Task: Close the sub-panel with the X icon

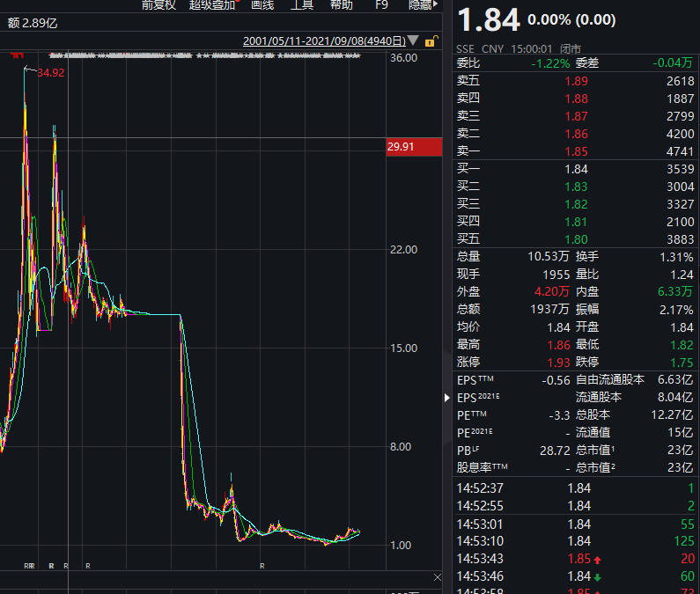Action: (437, 577)
